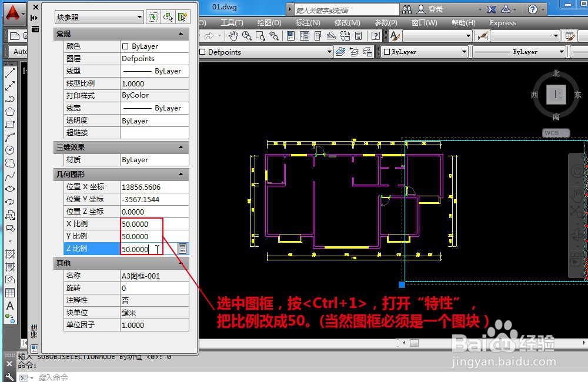
Task: Open the 修改(M) menu
Action: pos(348,23)
